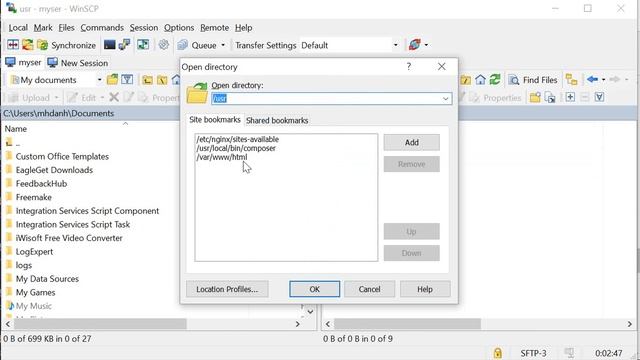Switch to Shared bookmarks tab
Viewport: 640px width, 360px height.
277,120
